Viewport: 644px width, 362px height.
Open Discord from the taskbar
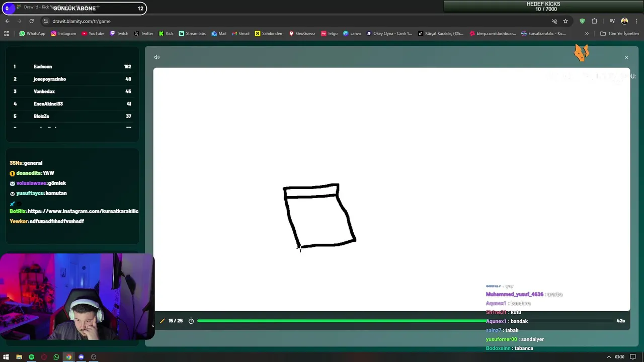(81, 357)
